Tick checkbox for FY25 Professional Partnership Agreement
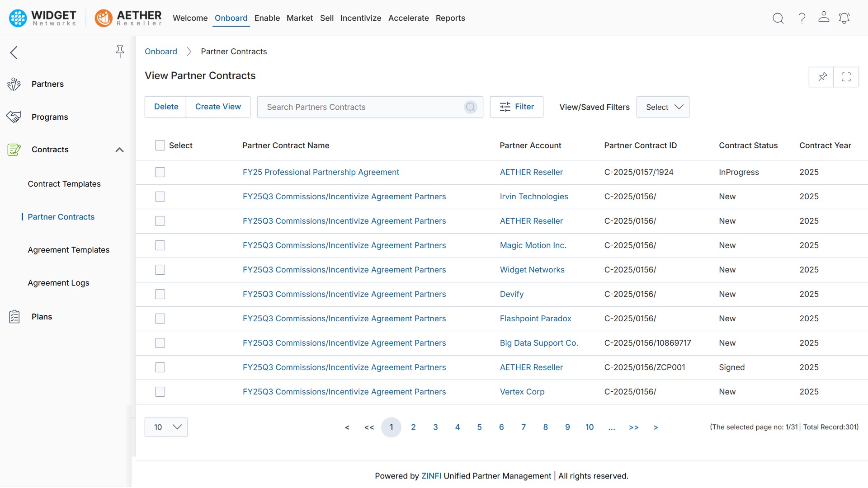The image size is (868, 488). pyautogui.click(x=160, y=172)
